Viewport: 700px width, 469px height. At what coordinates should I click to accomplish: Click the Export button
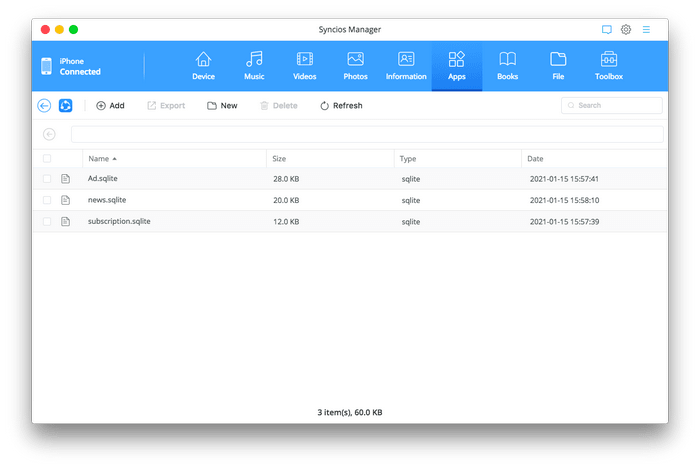[166, 106]
